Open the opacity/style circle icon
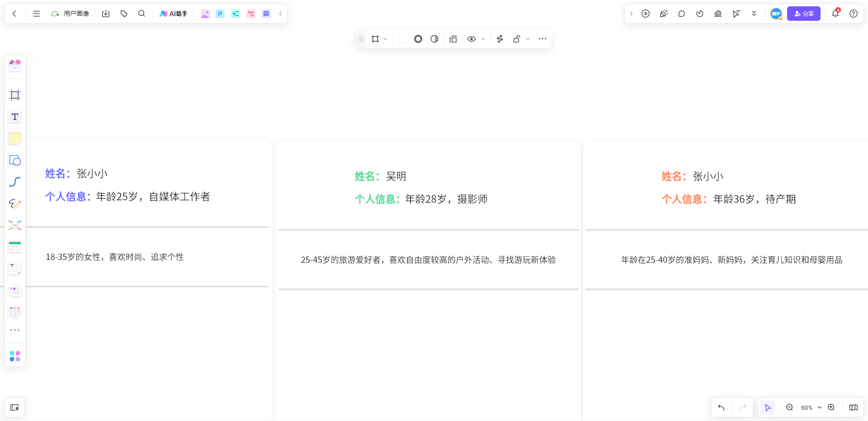 coord(434,39)
